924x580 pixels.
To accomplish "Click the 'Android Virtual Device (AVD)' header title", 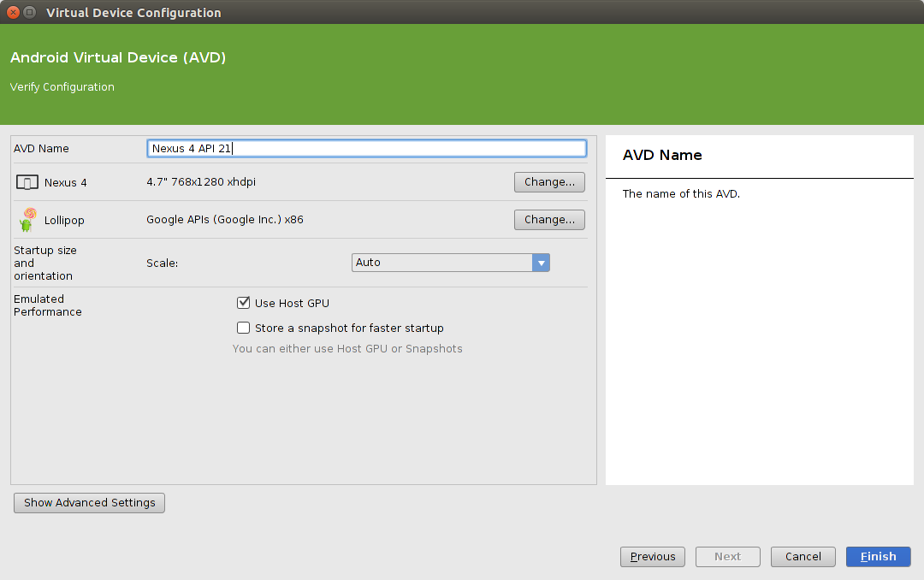I will (118, 58).
